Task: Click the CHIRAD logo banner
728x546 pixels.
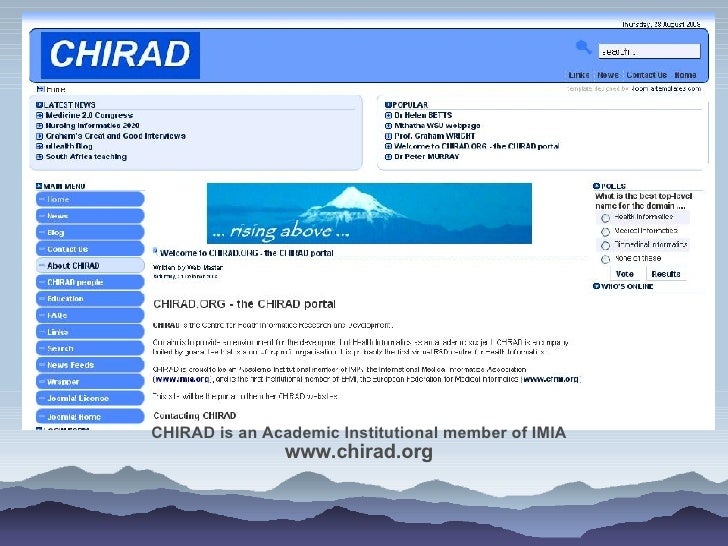Action: [120, 55]
